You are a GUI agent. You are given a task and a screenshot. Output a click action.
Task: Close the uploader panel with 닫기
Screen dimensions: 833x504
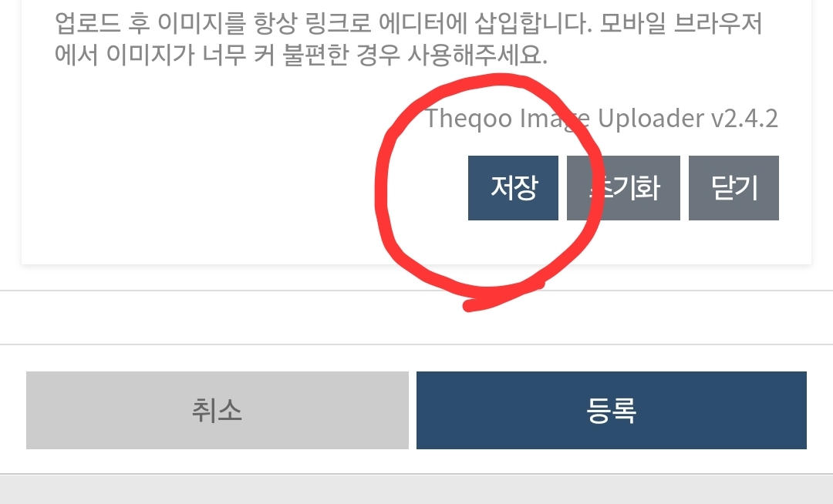click(x=734, y=188)
